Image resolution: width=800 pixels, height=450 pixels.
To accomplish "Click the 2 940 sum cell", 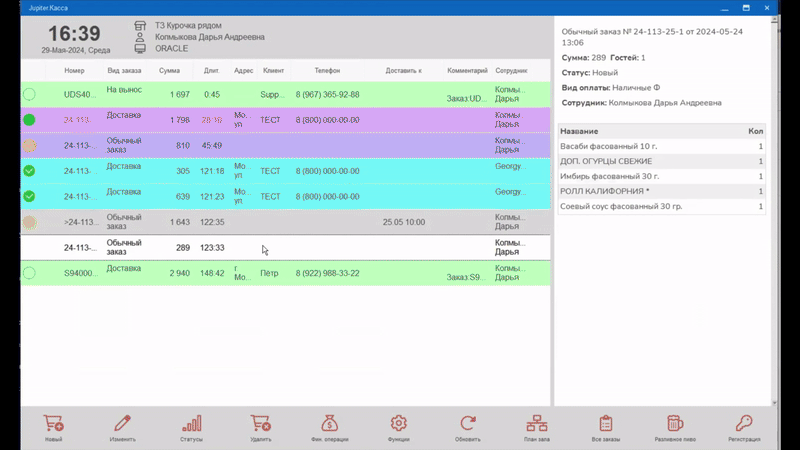I will click(180, 273).
